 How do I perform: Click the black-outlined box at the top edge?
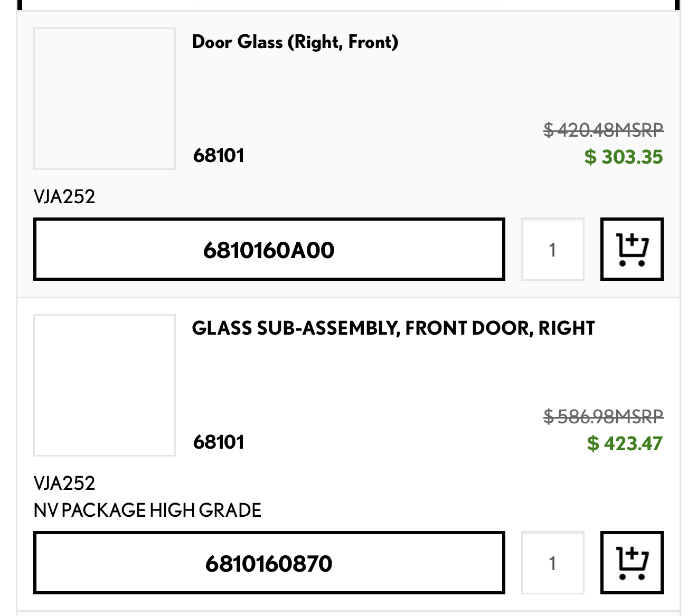coord(348,5)
